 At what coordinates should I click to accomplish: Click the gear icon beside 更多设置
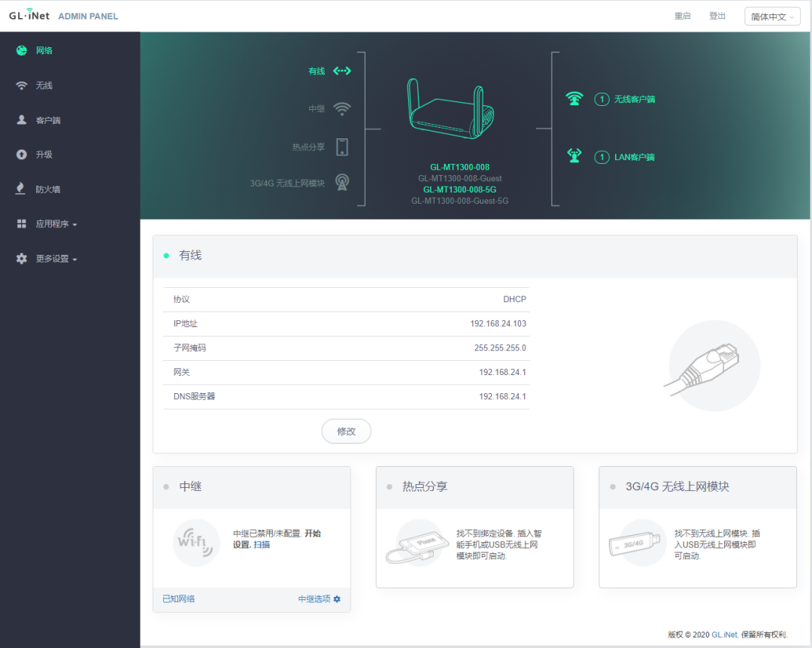click(x=21, y=259)
